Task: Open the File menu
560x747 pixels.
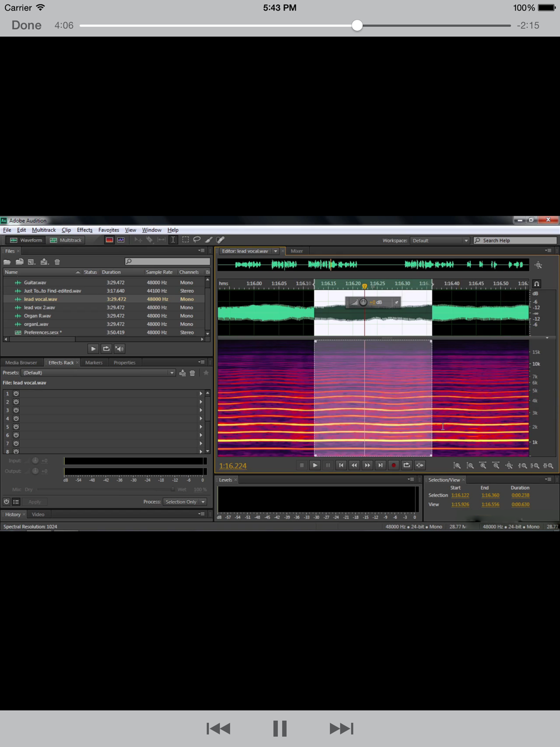Action: (x=7, y=230)
